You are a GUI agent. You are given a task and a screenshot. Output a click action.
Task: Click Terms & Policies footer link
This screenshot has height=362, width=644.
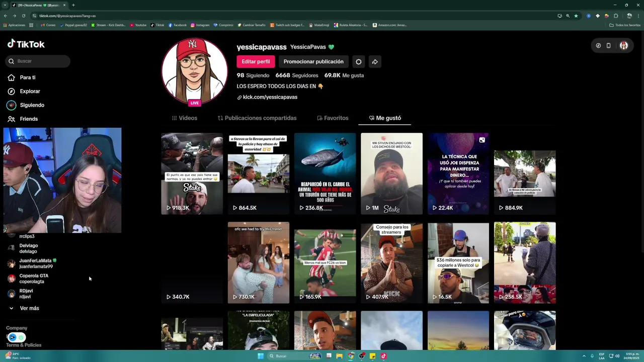pos(24,345)
